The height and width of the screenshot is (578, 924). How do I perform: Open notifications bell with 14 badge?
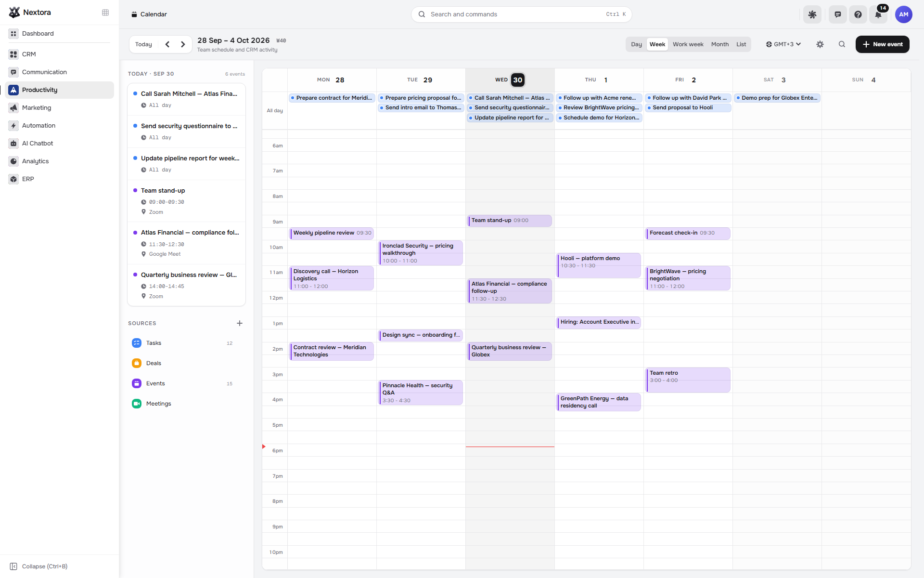click(x=879, y=14)
